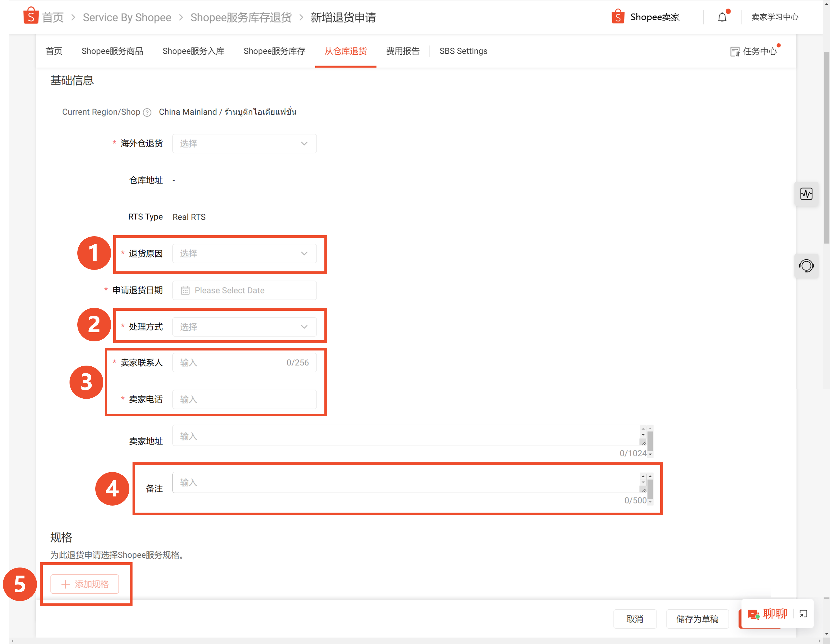Viewport: 830px width, 644px height.
Task: Click Shopee服务库存退货 breadcrumb link
Action: pyautogui.click(x=241, y=17)
